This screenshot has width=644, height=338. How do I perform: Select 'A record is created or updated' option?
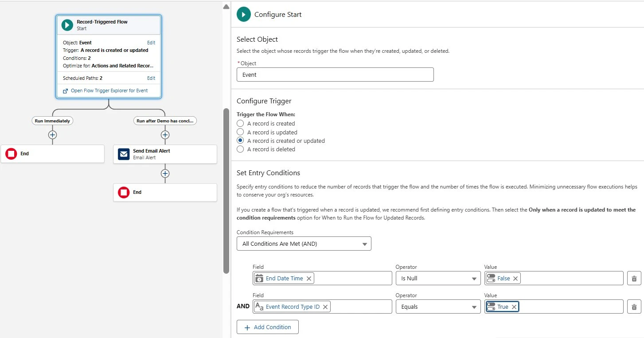tap(240, 141)
